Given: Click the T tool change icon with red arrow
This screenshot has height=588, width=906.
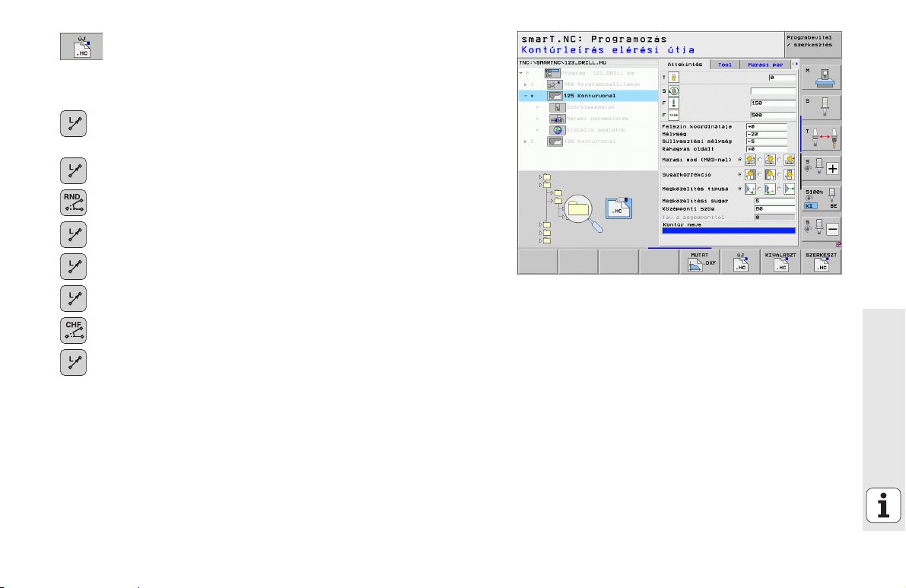Looking at the screenshot, I should (821, 138).
